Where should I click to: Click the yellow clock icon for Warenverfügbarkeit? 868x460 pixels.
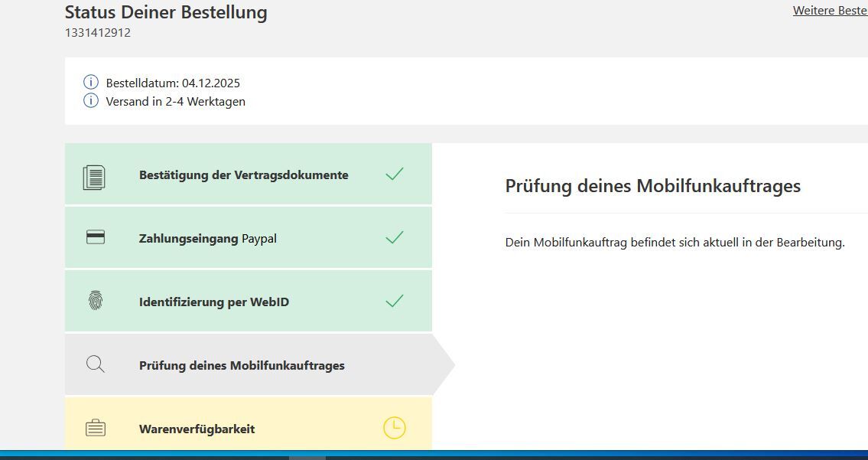point(394,428)
